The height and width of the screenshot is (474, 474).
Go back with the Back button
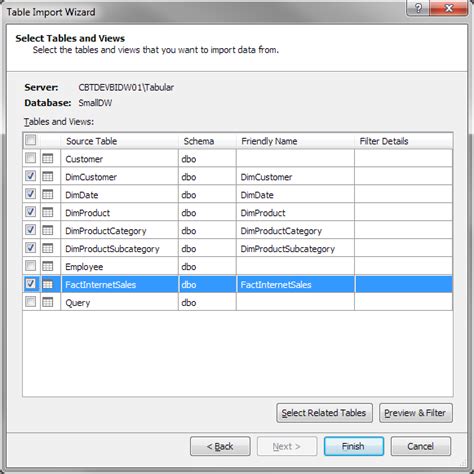220,446
